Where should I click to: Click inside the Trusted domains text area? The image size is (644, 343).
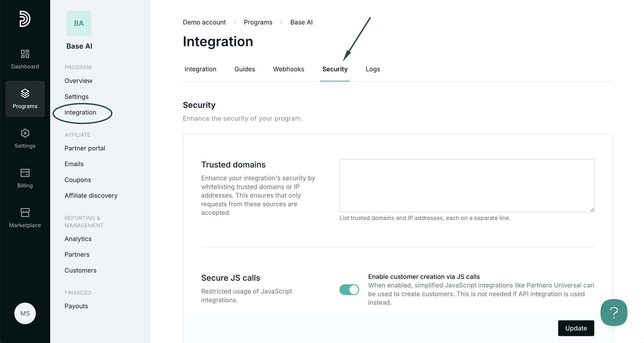[x=467, y=185]
